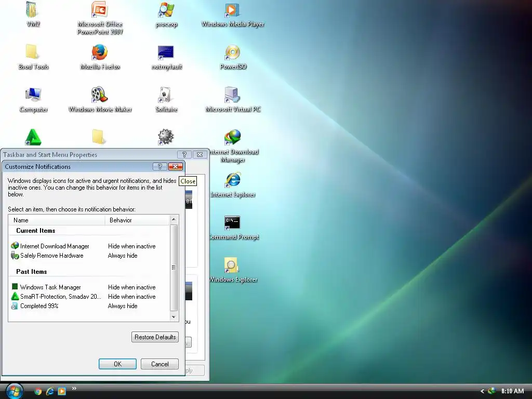
Task: Select the unnamed folder above the dialog
Action: click(99, 137)
